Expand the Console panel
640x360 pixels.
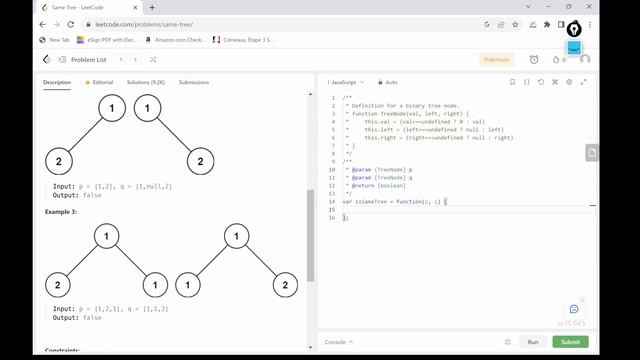tap(339, 342)
